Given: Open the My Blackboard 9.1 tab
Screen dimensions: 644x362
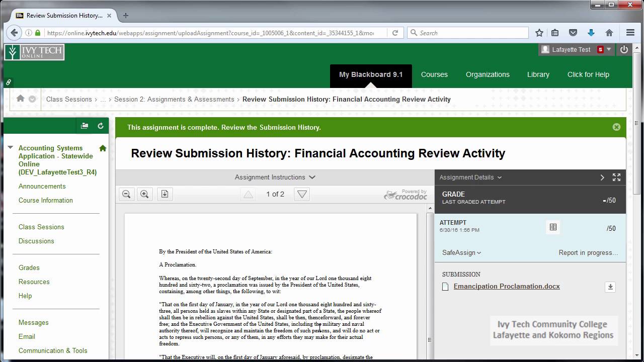Looking at the screenshot, I should 371,74.
